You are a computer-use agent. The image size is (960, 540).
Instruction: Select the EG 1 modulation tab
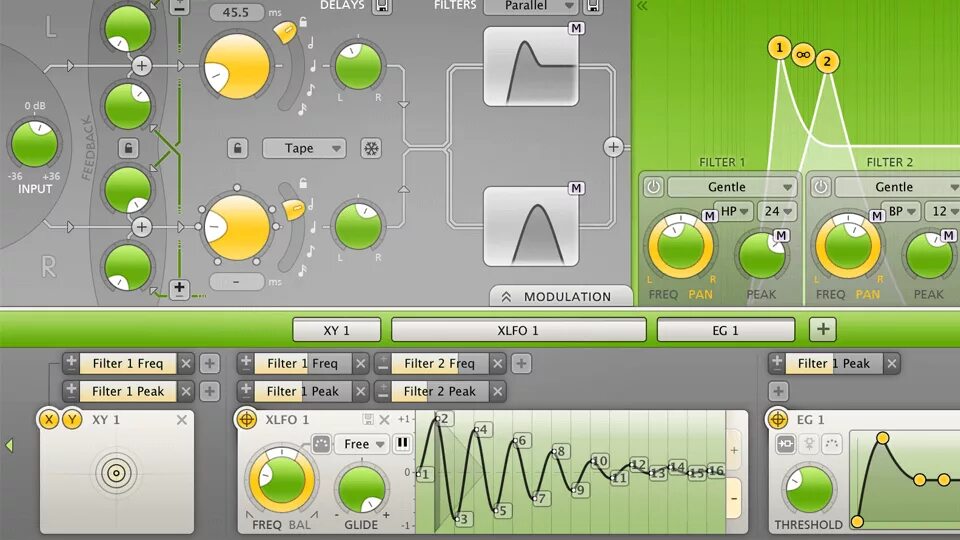[726, 330]
